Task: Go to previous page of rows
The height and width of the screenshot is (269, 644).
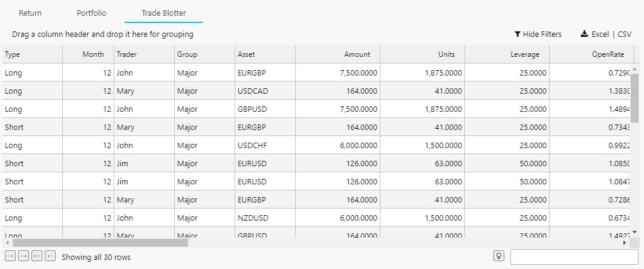Action: pyautogui.click(x=24, y=256)
